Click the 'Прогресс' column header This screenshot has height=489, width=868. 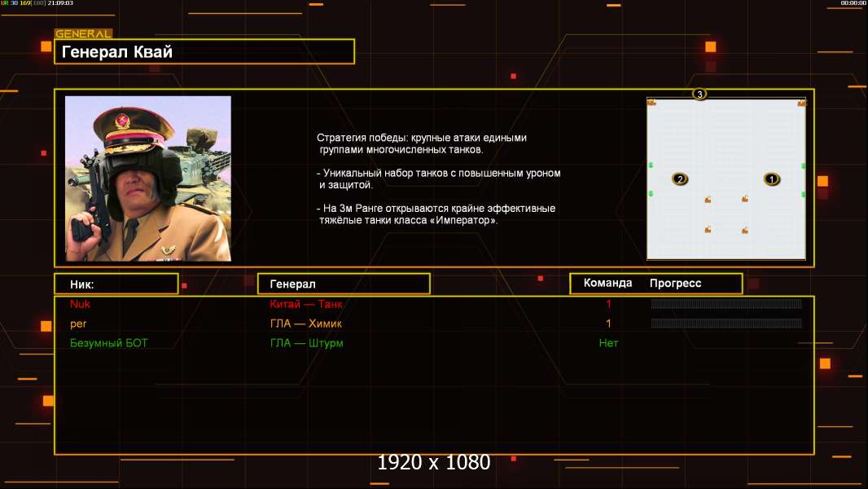point(675,283)
